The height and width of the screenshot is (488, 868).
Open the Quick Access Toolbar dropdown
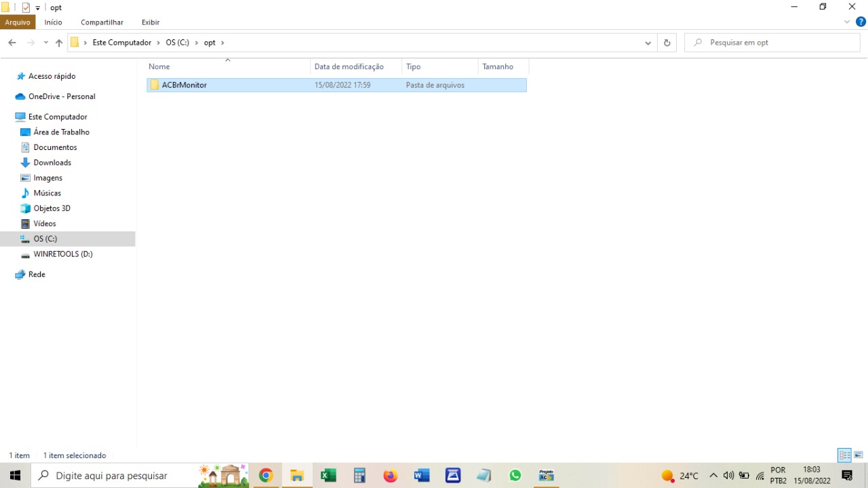coord(38,7)
